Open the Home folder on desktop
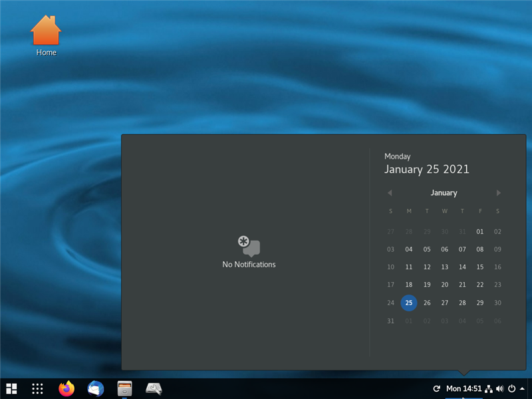This screenshot has width=532, height=399. [46, 35]
